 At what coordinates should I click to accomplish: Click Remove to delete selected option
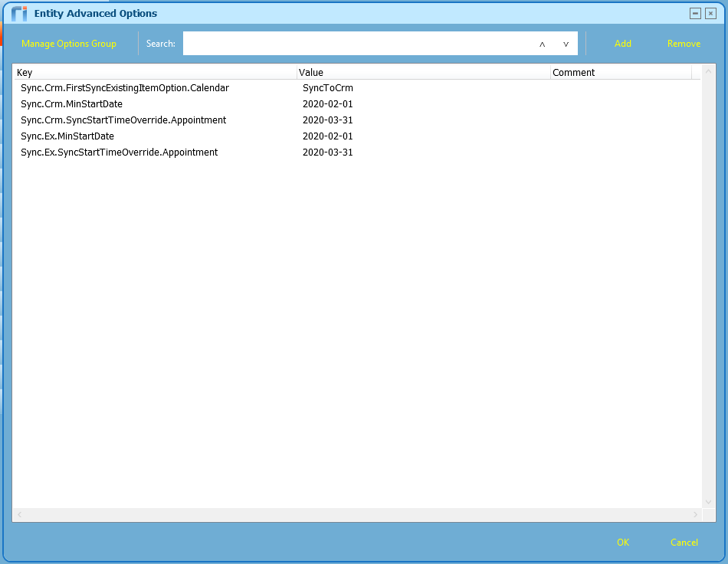click(x=684, y=44)
